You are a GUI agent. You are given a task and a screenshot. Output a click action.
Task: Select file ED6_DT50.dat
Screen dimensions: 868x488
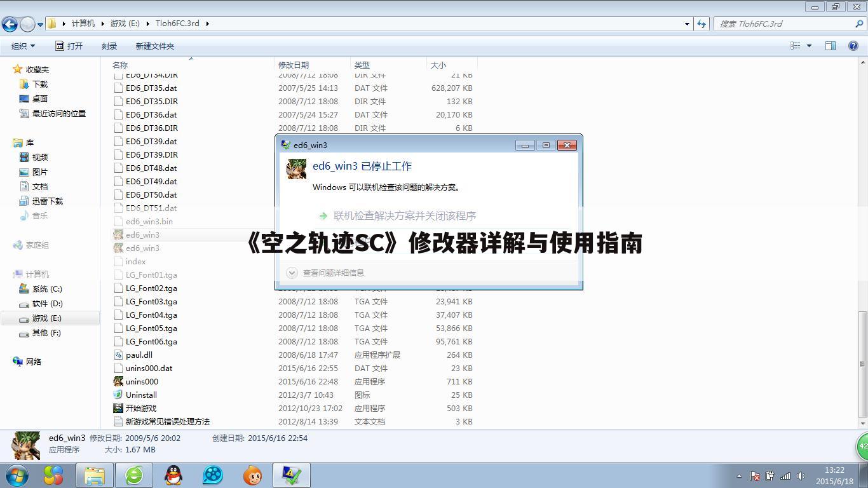click(x=151, y=194)
